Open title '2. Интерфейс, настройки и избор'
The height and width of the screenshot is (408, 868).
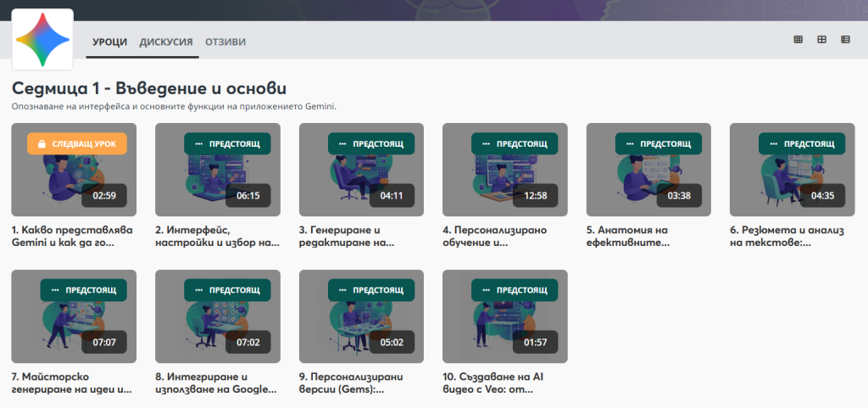218,237
